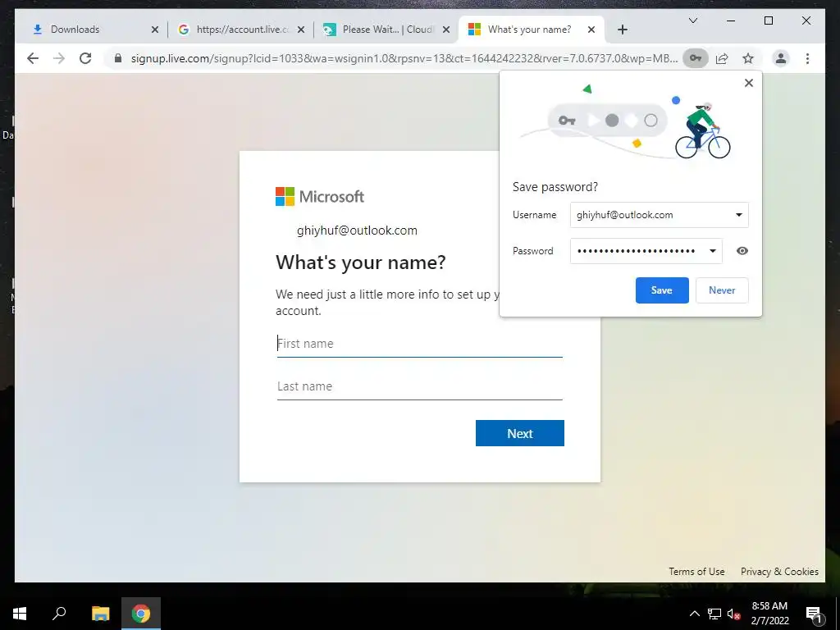Focus the First name field
The image size is (840, 630).
tap(419, 344)
